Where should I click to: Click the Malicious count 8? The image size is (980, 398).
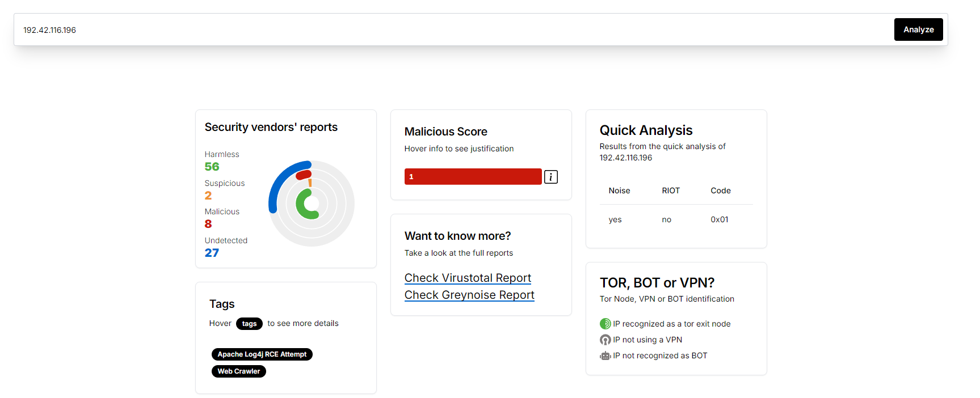pyautogui.click(x=208, y=224)
